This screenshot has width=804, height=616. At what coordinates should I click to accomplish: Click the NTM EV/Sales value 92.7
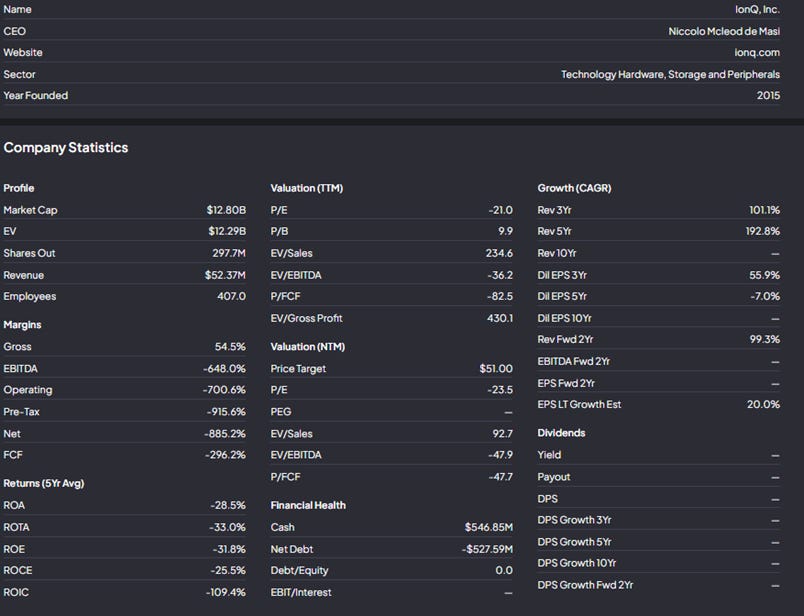(502, 434)
